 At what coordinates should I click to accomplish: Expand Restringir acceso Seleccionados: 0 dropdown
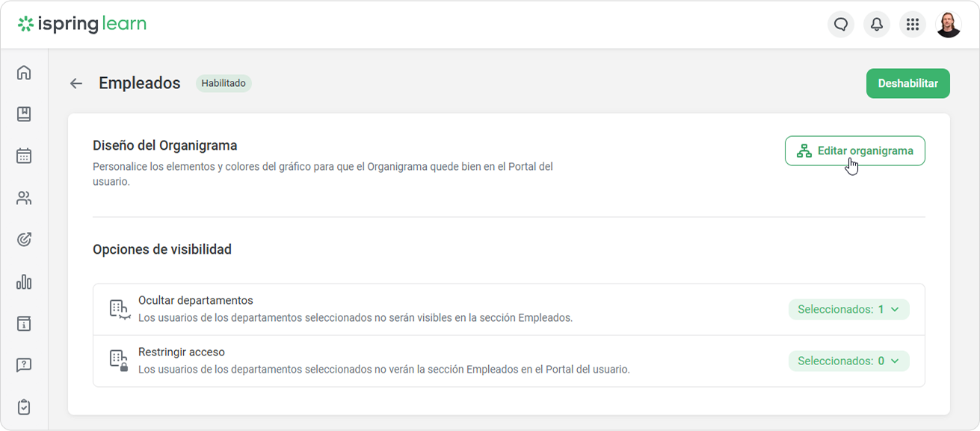tap(848, 361)
